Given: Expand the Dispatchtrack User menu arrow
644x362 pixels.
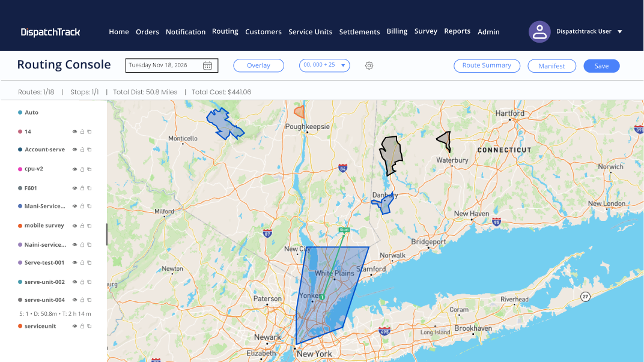Looking at the screenshot, I should coord(620,32).
